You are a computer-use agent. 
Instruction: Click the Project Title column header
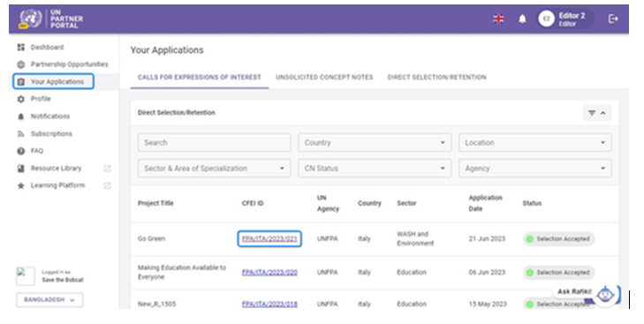(155, 203)
